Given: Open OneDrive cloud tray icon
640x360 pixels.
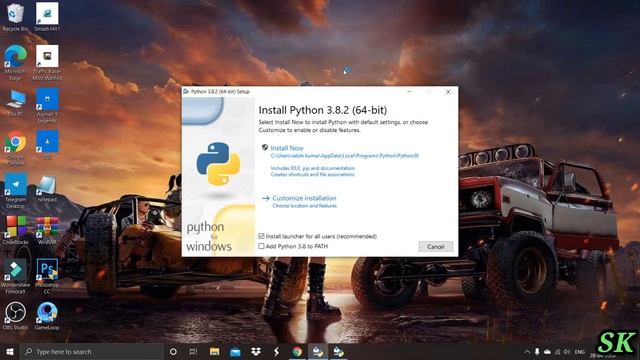Looking at the screenshot, I should point(547,351).
